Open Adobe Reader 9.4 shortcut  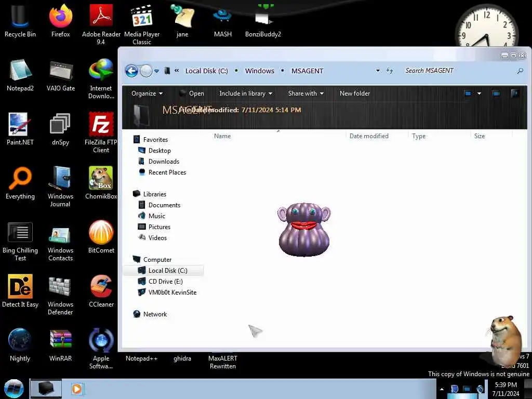tap(101, 24)
